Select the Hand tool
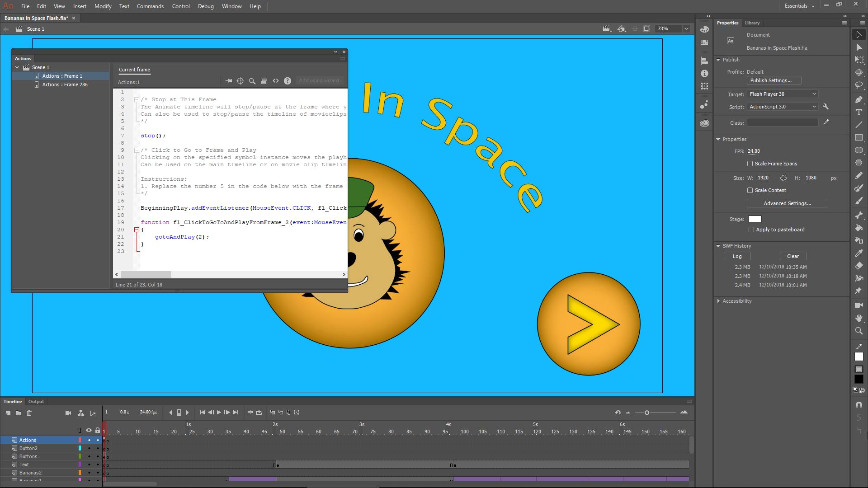 pyautogui.click(x=859, y=318)
